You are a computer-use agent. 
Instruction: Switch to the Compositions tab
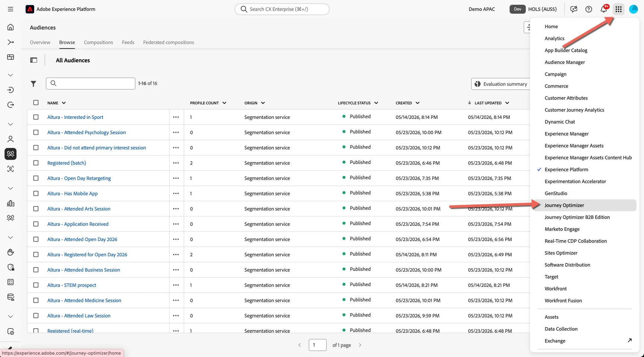pos(98,42)
